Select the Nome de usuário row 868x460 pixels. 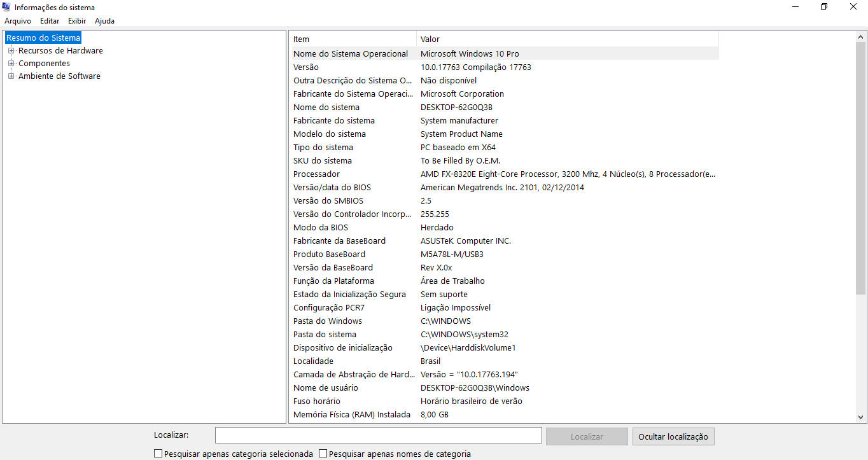[x=505, y=388]
